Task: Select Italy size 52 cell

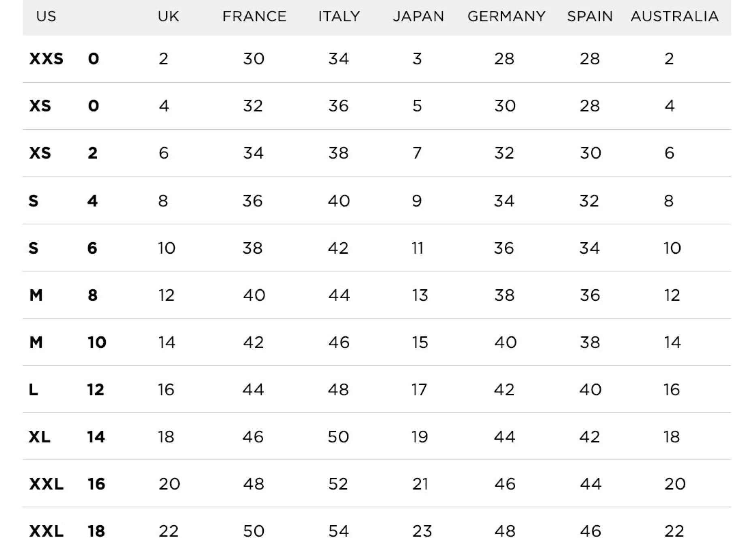Action: [338, 484]
